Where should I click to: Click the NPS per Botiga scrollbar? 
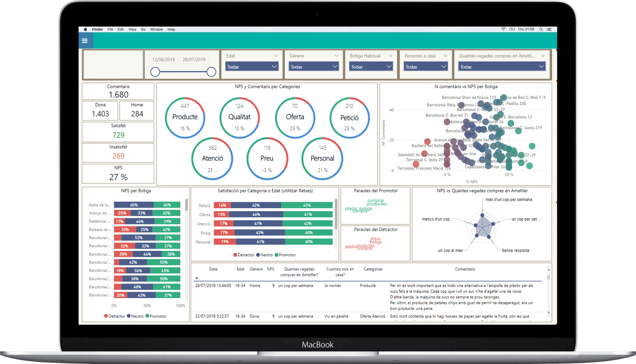click(186, 204)
